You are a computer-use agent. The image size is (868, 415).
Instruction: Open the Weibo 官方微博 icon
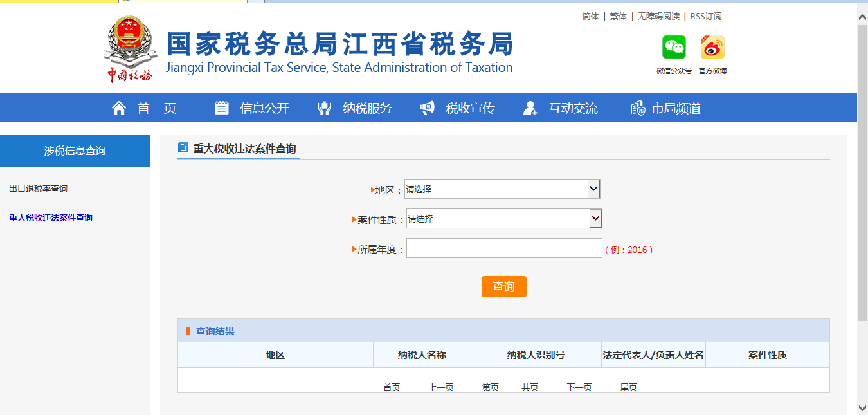712,46
